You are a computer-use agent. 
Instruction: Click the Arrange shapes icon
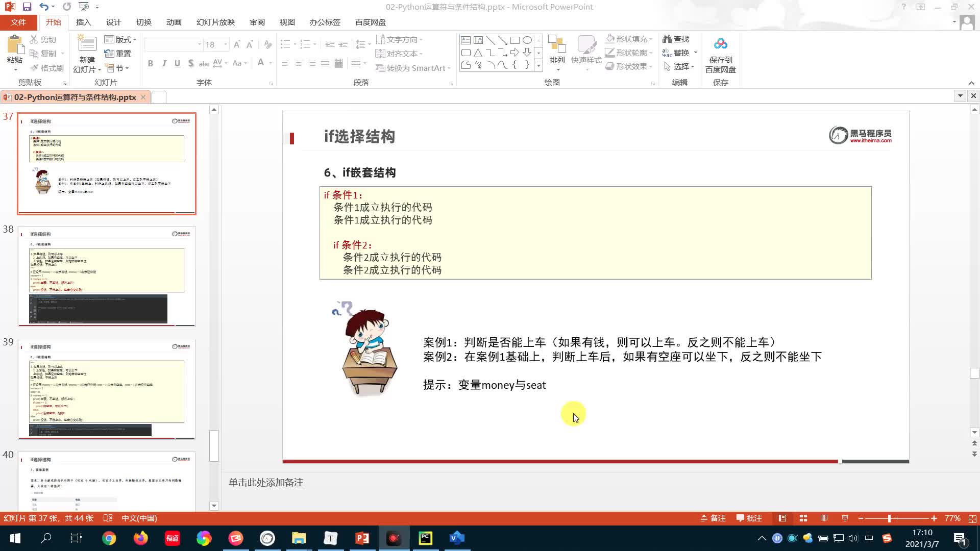(x=557, y=44)
